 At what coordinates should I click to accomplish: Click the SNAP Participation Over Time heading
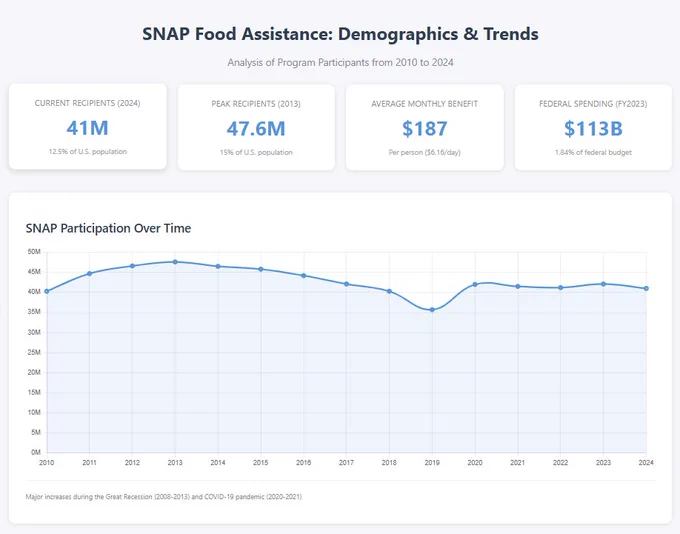pyautogui.click(x=108, y=228)
